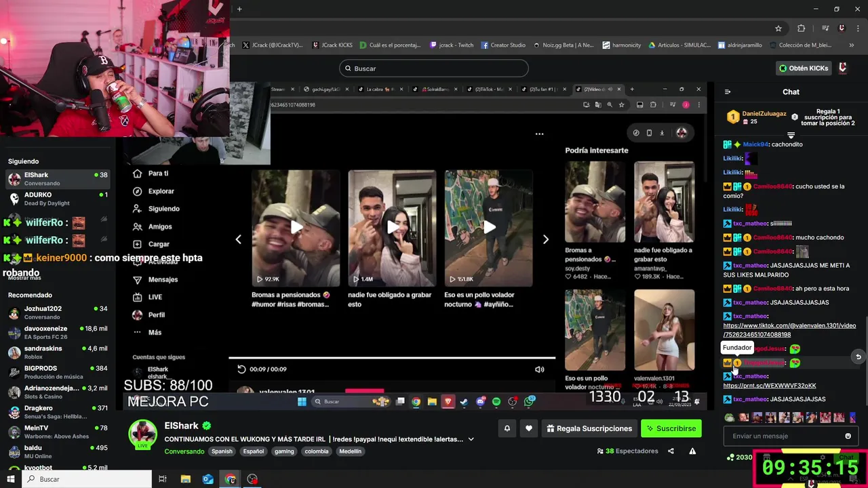Click the Windows Start button
This screenshot has width=868, height=488.
pos(10,479)
